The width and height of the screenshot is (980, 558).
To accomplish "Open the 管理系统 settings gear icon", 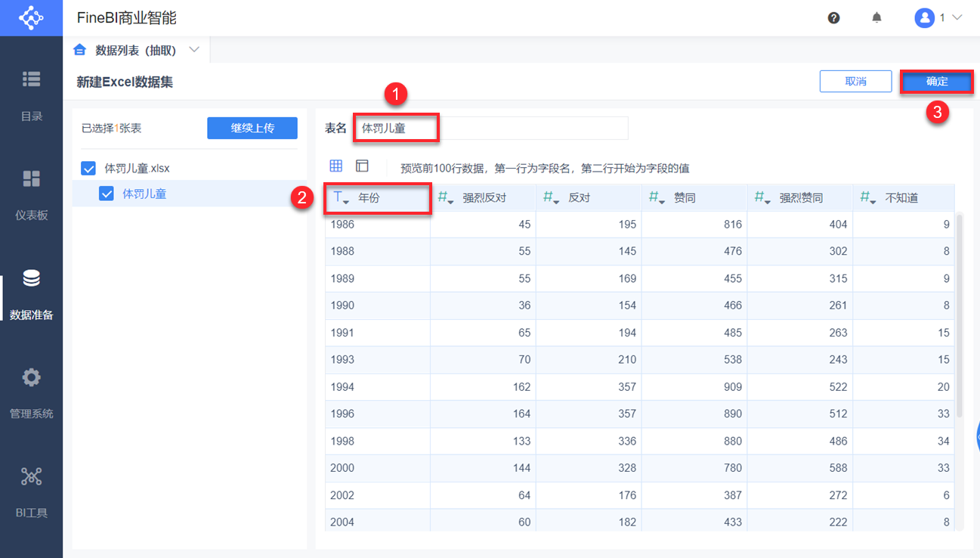I will point(31,377).
